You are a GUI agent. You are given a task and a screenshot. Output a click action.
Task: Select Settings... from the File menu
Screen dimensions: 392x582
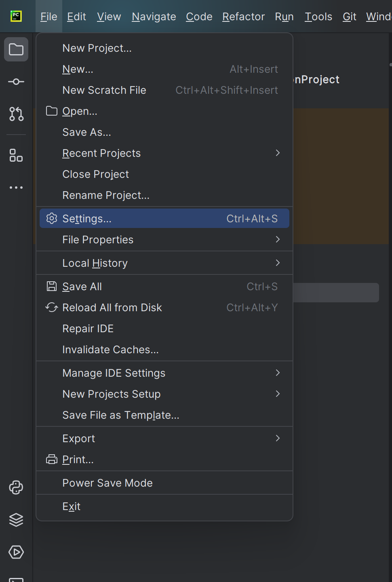tap(164, 218)
